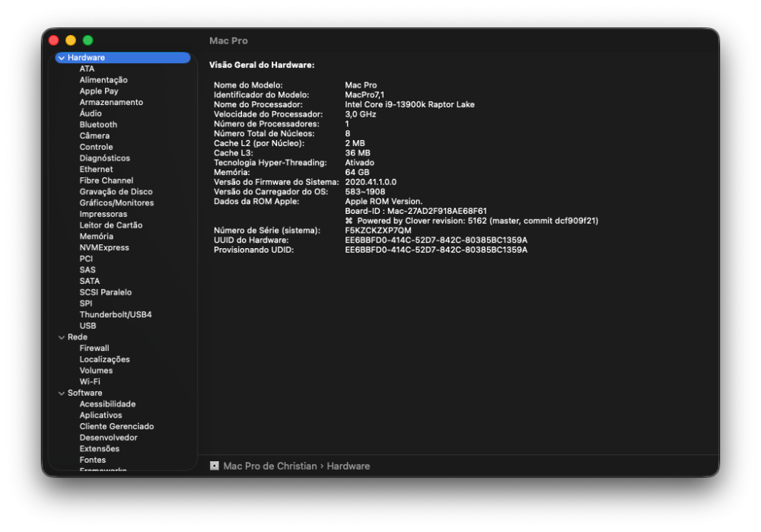Open PCI hardware info
This screenshot has width=761, height=532.
[x=86, y=259]
